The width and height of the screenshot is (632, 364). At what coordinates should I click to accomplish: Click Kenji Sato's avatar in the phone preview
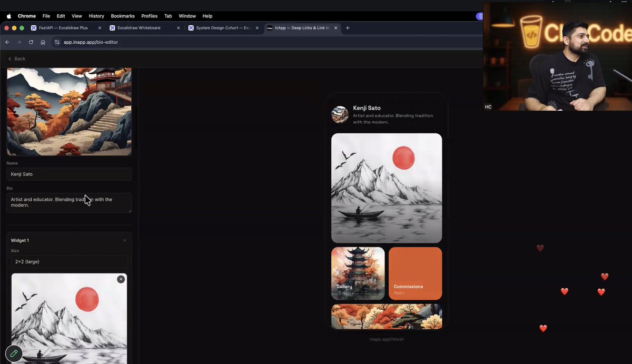pos(340,114)
